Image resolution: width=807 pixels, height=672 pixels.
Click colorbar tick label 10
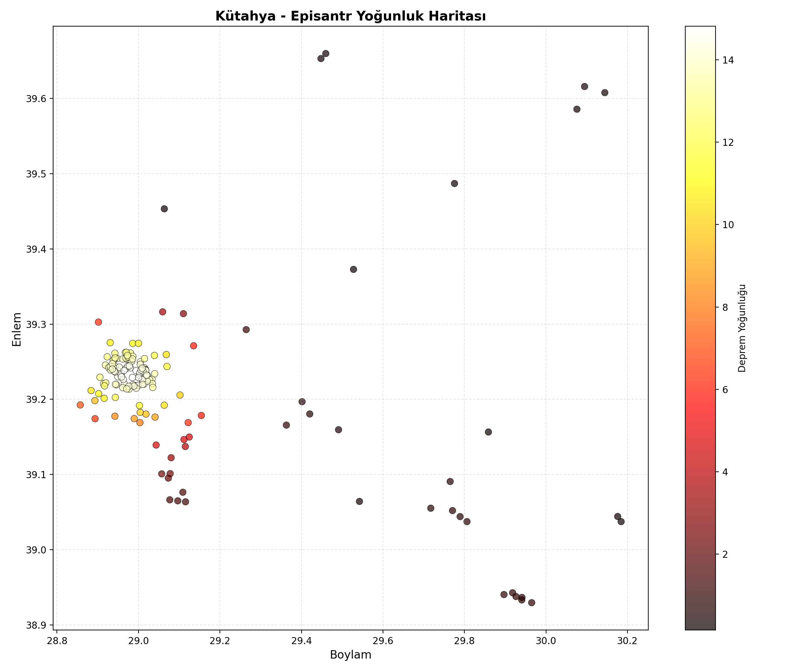tap(728, 225)
